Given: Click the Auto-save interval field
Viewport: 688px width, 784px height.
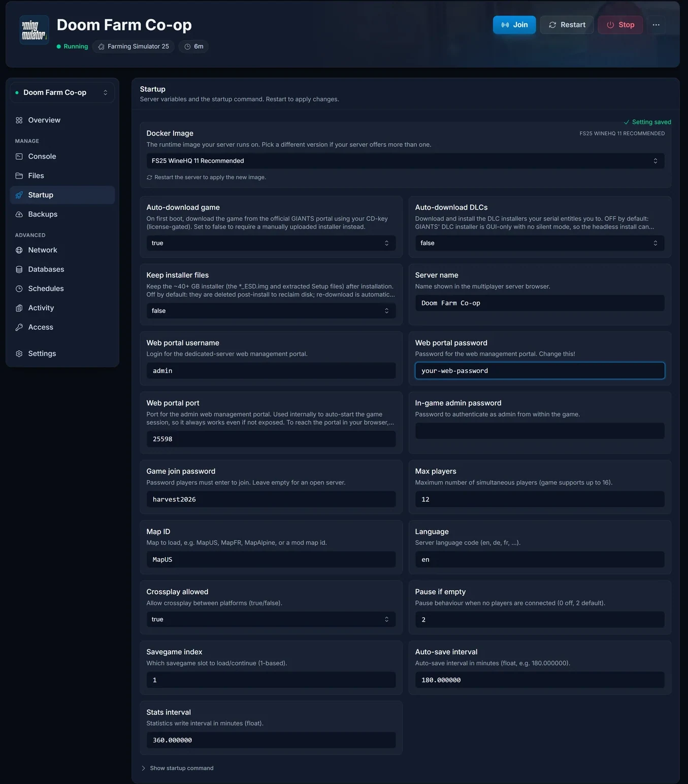Looking at the screenshot, I should click(x=540, y=680).
